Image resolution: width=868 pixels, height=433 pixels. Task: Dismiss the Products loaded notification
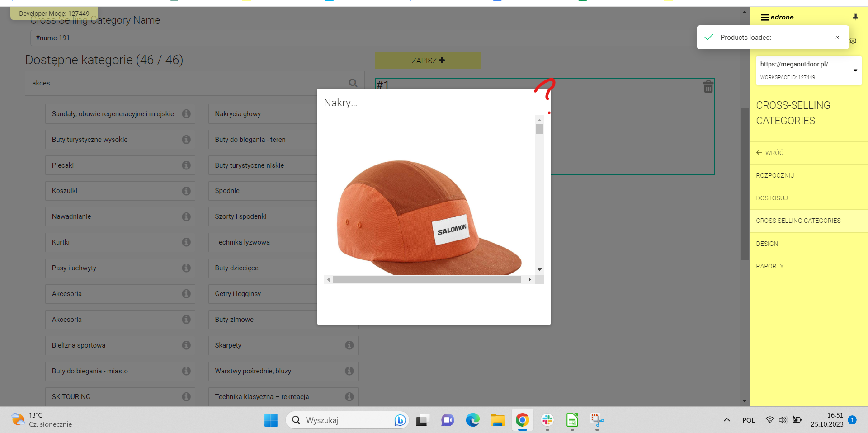tap(837, 38)
